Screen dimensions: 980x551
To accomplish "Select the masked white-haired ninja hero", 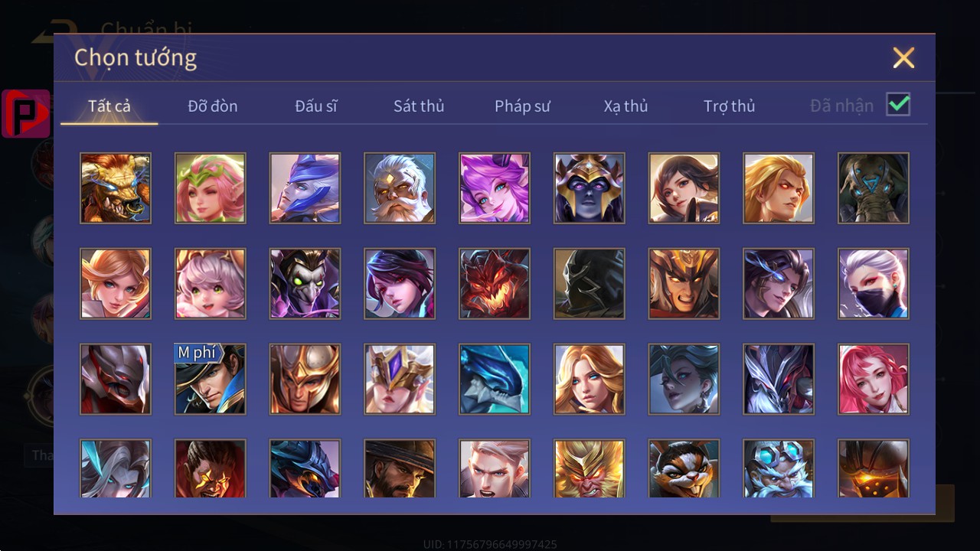I will pyautogui.click(x=874, y=283).
